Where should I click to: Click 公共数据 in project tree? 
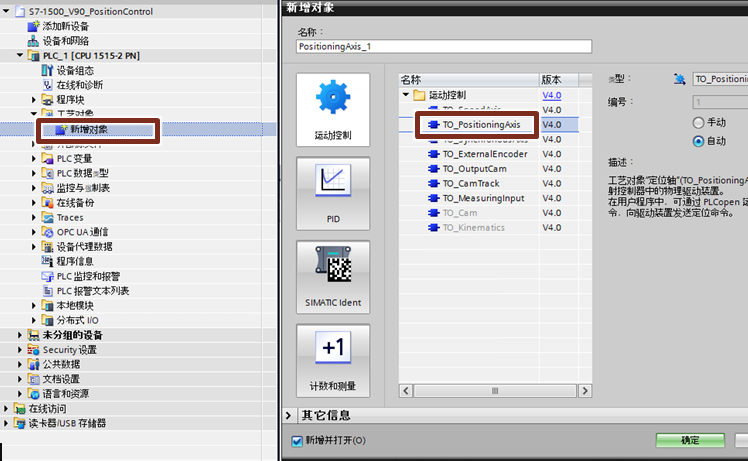pyautogui.click(x=62, y=365)
